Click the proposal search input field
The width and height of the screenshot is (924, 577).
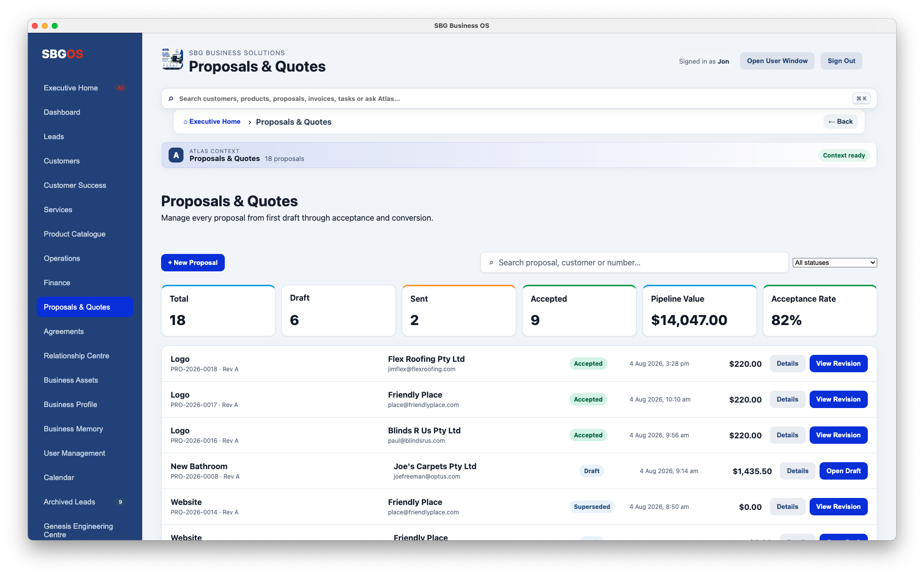(x=634, y=262)
